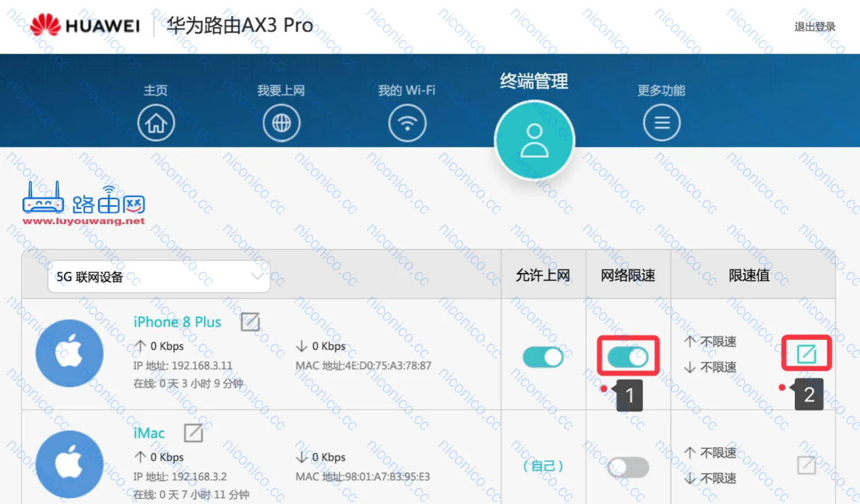Open the 5G 联网设备 dropdown
The width and height of the screenshot is (860, 504).
[159, 276]
